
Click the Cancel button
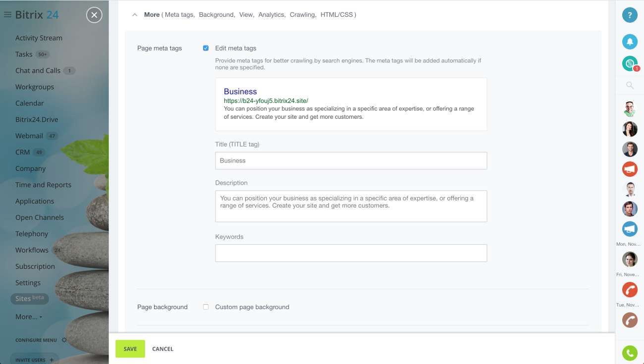point(162,349)
